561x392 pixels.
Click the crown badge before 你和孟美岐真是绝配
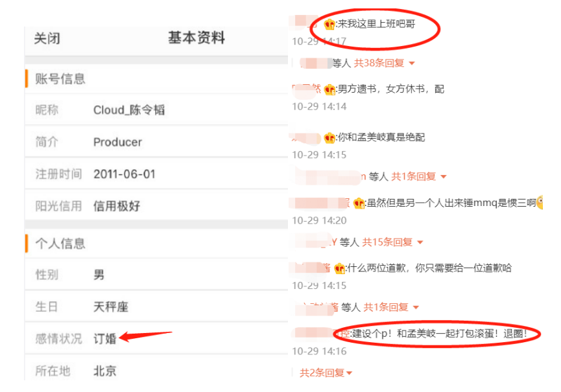pyautogui.click(x=329, y=137)
